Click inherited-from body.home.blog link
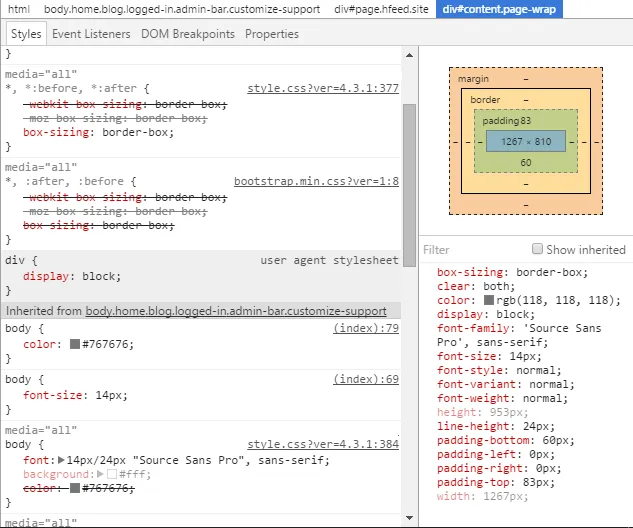 236,311
